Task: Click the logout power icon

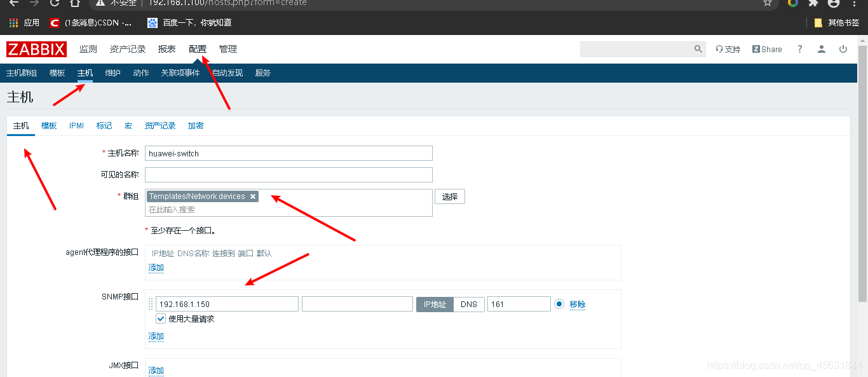Action: point(843,49)
